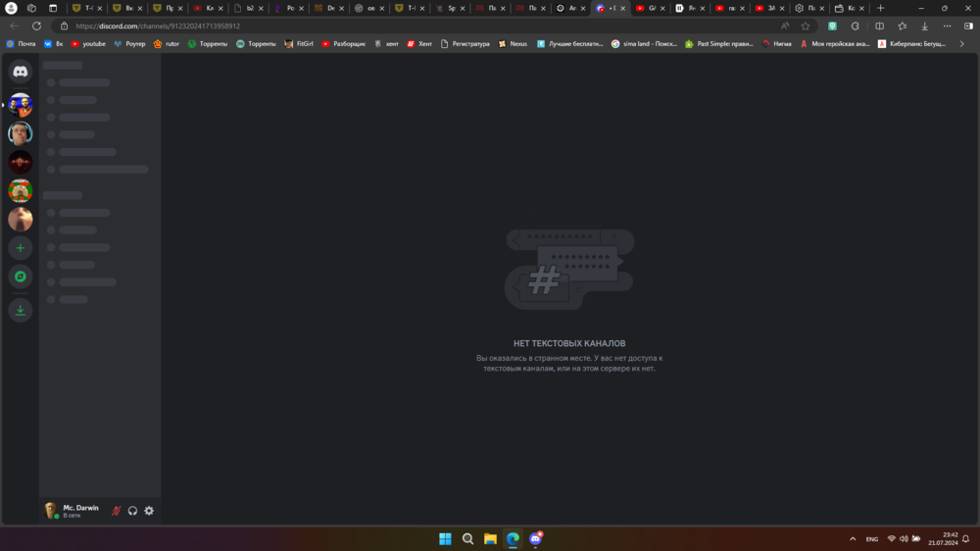Show hidden system tray icons chevron

pyautogui.click(x=853, y=539)
